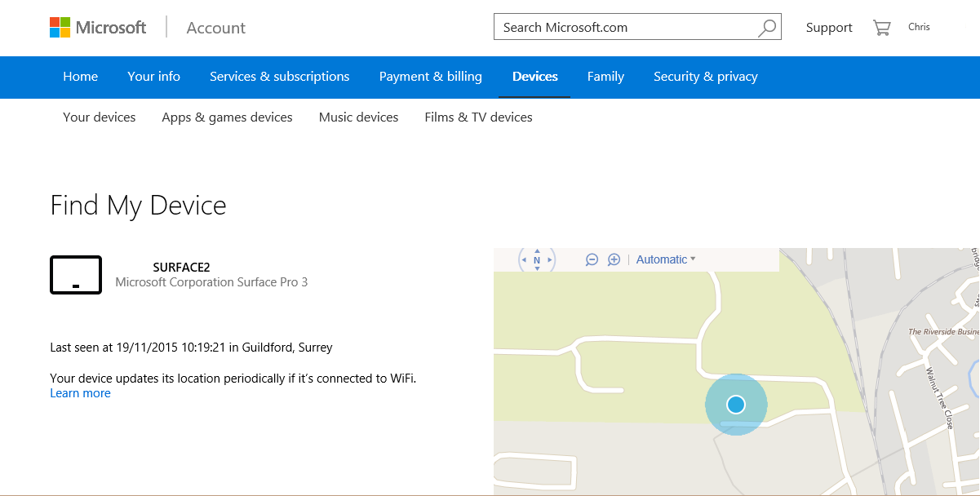Select the Devices tab
Image resolution: width=980 pixels, height=496 pixels.
click(x=535, y=77)
